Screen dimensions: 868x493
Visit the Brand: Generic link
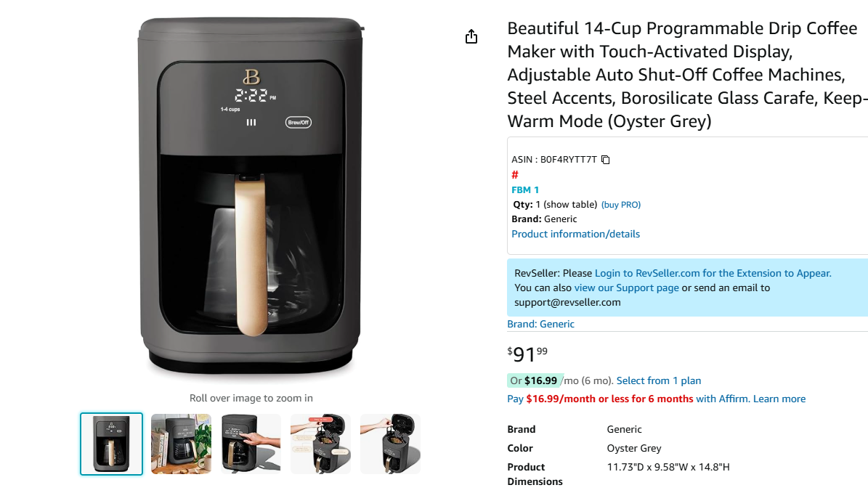(x=540, y=324)
